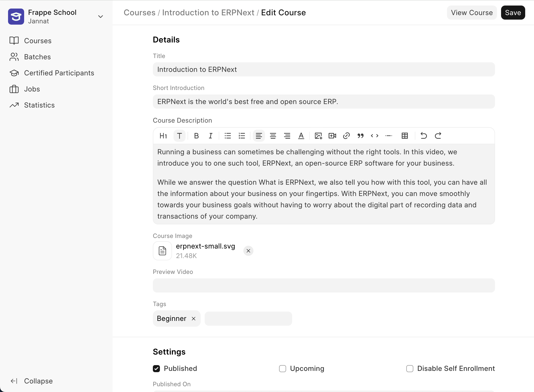Image resolution: width=534 pixels, height=392 pixels.
Task: Remove the erpnext-small.svg image
Action: (249, 251)
